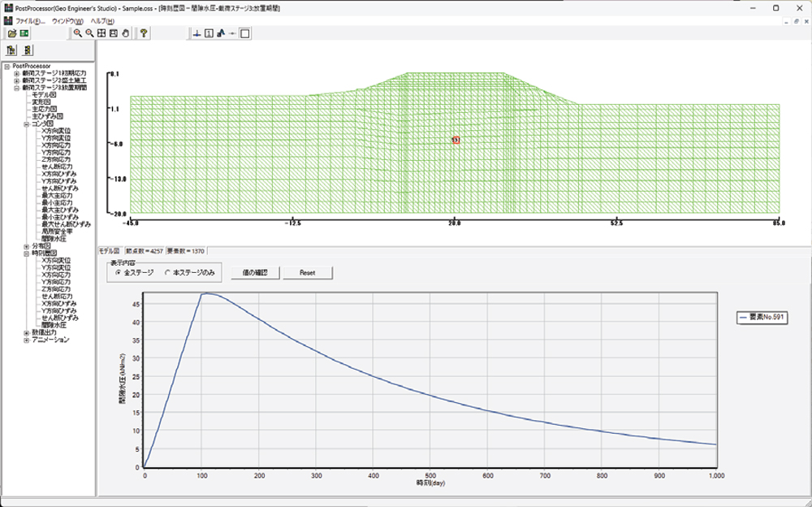Expand the 解析ステージ1 初期応力 node
Viewport: 812px width, 507px height.
click(16, 74)
